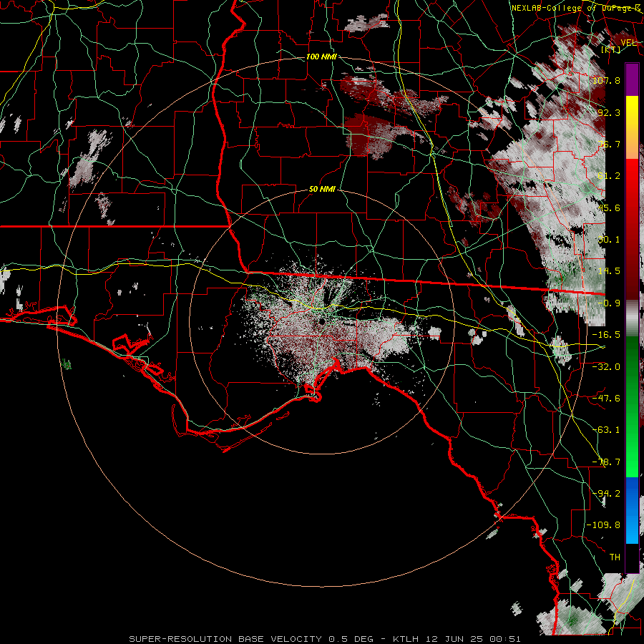This screenshot has height=644, width=644.
Task: Click the 61.2 velocity scale value
Action: [x=609, y=176]
